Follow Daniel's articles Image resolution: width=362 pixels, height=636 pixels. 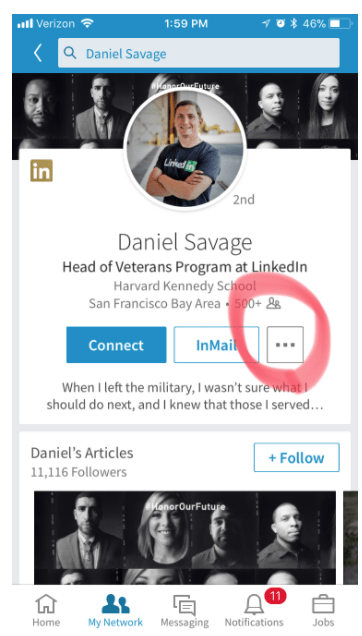point(297,458)
